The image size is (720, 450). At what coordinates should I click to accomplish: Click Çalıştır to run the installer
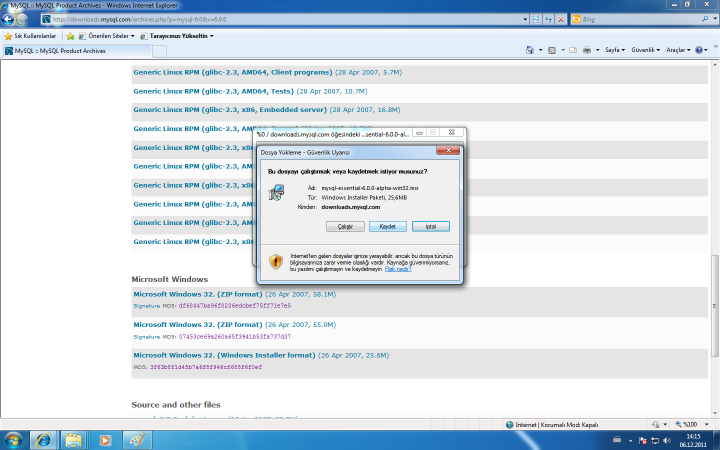point(345,226)
